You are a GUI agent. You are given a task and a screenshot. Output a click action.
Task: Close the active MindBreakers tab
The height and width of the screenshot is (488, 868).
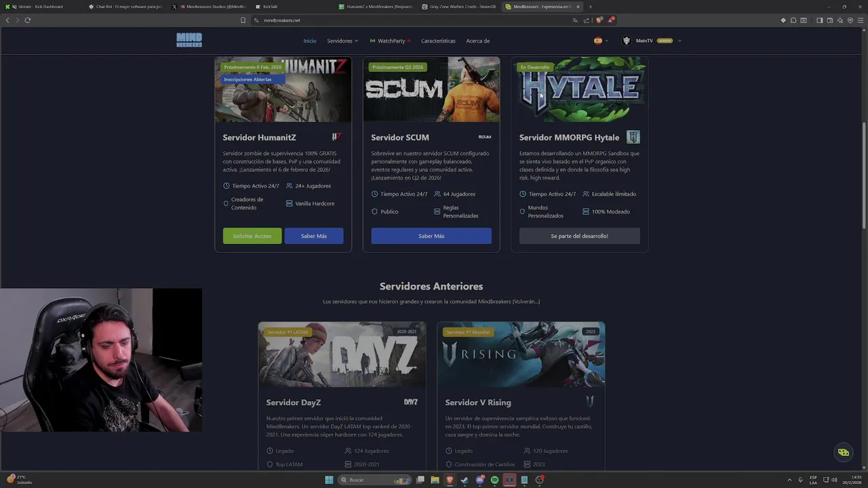578,7
